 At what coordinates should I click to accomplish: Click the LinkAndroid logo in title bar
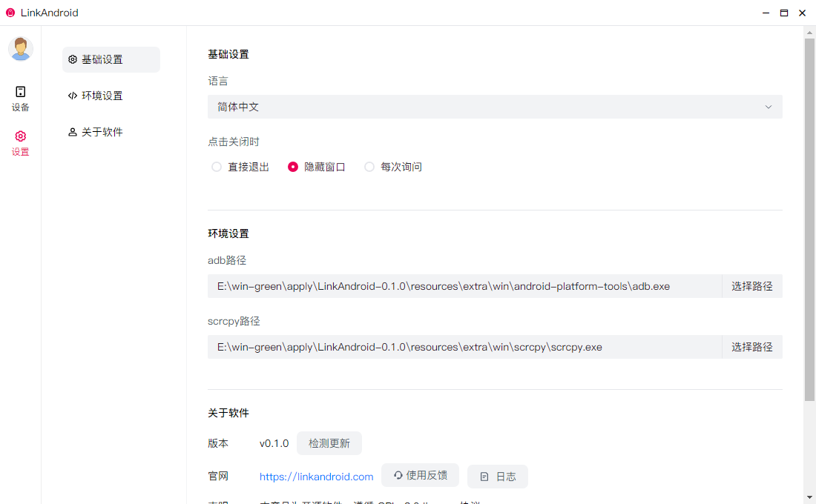click(x=10, y=13)
